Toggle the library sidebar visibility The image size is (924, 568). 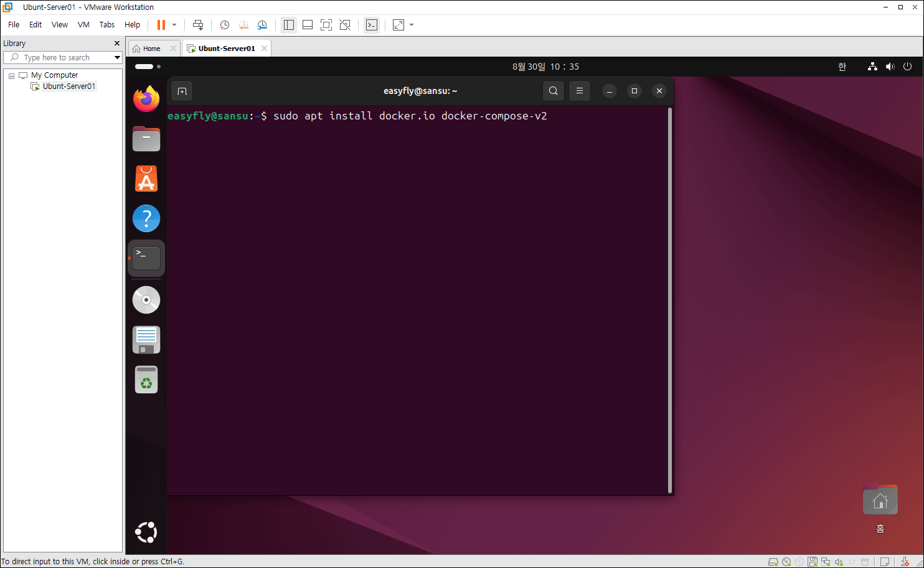click(289, 25)
